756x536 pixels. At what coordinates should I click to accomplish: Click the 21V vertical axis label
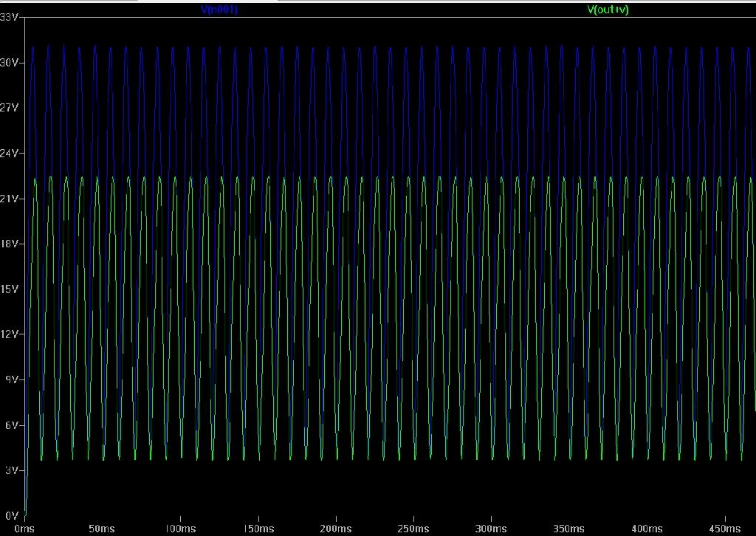[x=9, y=199]
